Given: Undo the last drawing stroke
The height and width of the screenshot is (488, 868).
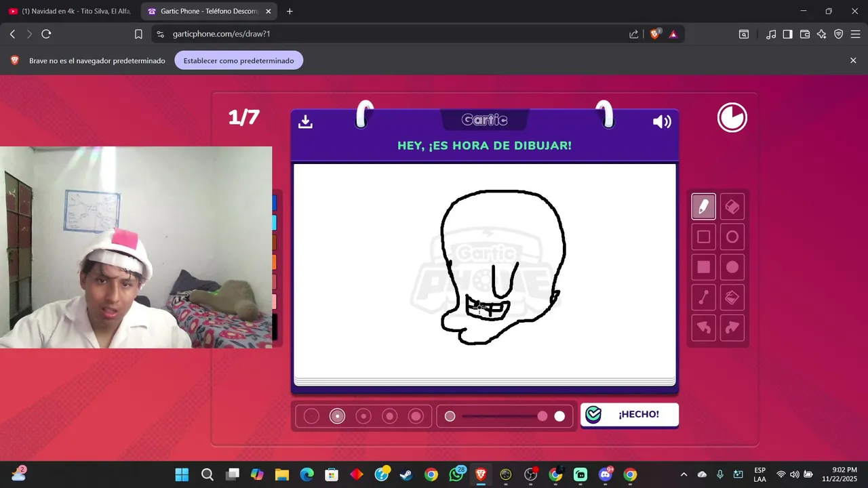Looking at the screenshot, I should pyautogui.click(x=703, y=328).
